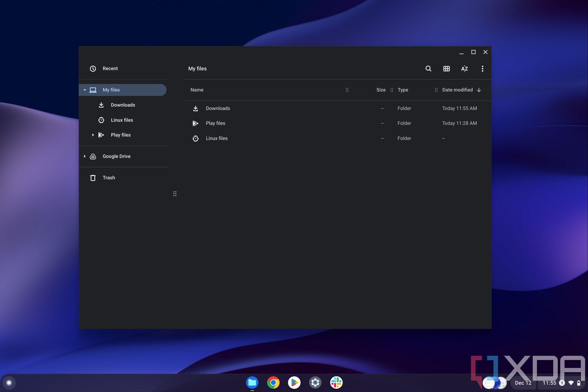Open the Downloads folder in file list

(x=218, y=108)
